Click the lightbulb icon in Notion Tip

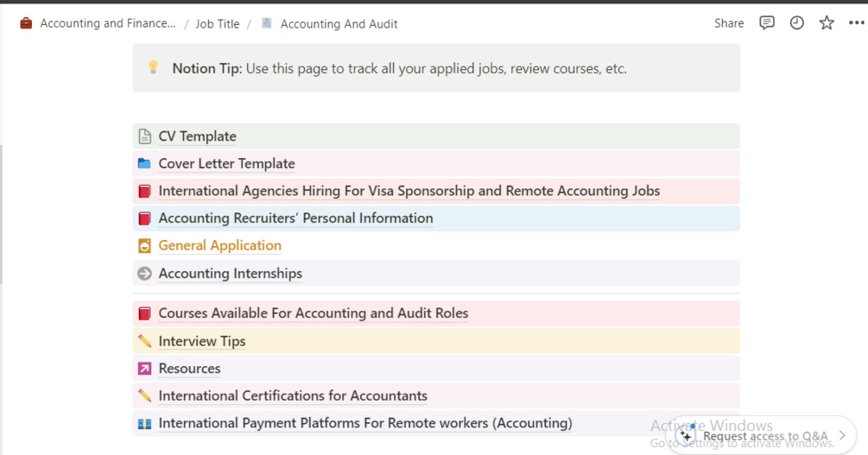point(153,68)
